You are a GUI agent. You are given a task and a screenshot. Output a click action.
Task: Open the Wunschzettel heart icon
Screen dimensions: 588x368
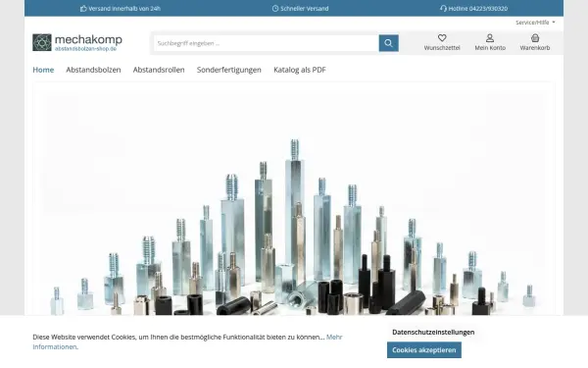[x=442, y=38]
